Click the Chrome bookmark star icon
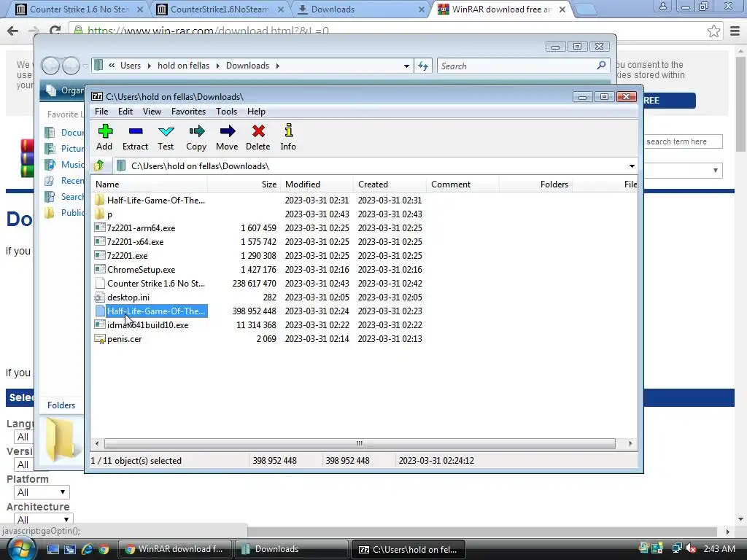The height and width of the screenshot is (560, 747). pos(713,31)
